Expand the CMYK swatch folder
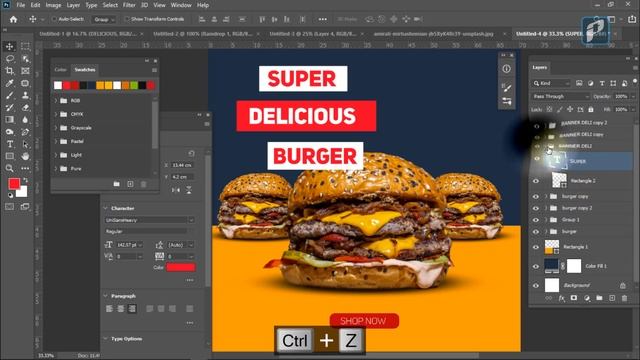The image size is (640, 360). coord(56,114)
